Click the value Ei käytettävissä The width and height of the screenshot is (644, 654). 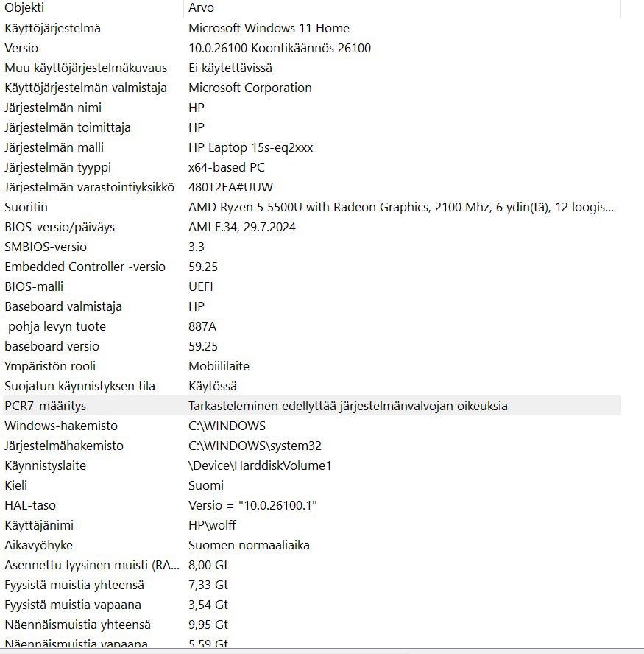point(230,68)
